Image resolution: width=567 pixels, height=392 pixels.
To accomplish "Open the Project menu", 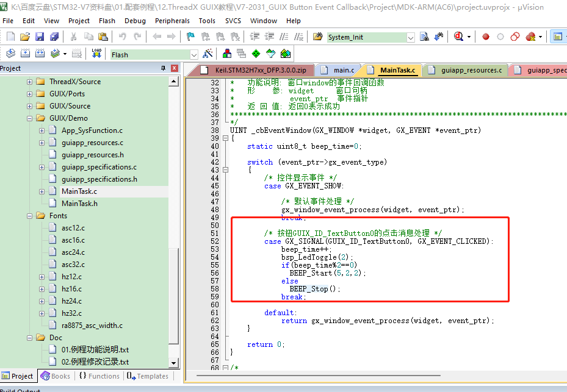I will [79, 21].
